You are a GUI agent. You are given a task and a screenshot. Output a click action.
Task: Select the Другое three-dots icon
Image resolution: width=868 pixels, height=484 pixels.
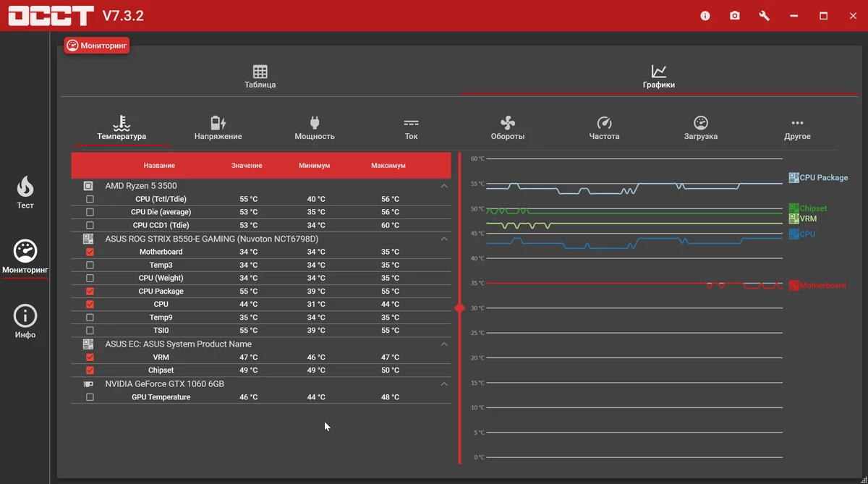797,123
